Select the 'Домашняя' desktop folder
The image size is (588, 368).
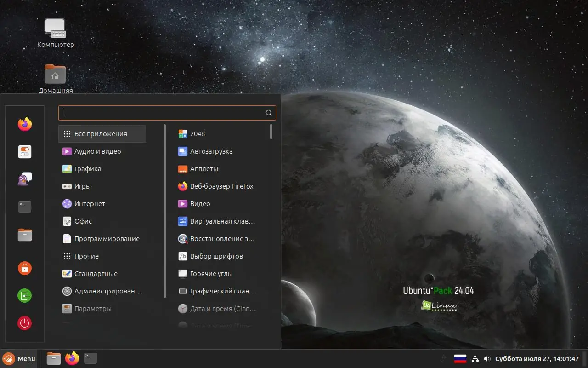(56, 79)
